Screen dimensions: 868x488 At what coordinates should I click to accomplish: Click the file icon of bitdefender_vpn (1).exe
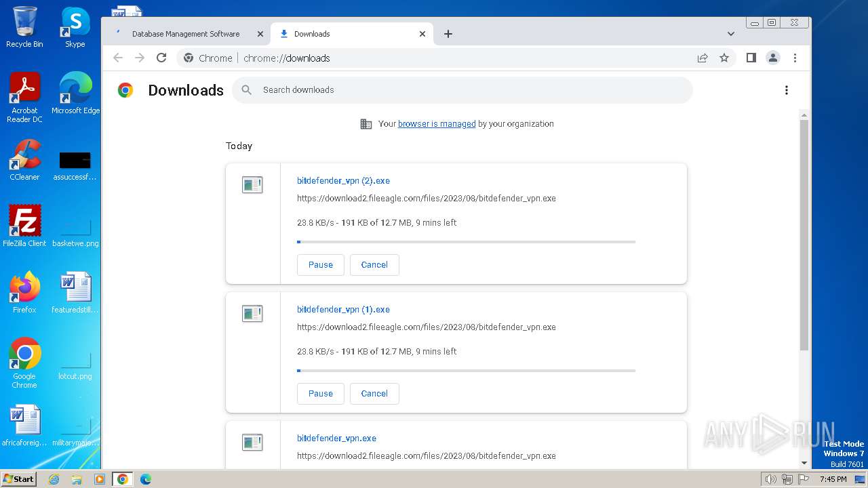[252, 313]
